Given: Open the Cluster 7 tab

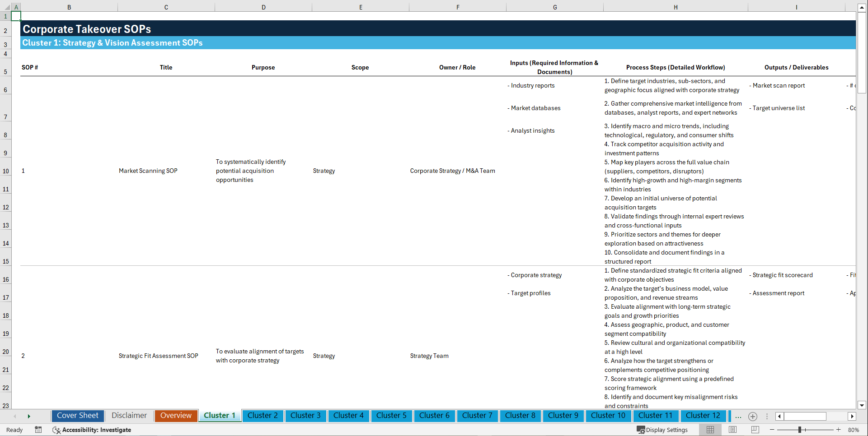Looking at the screenshot, I should coord(477,416).
